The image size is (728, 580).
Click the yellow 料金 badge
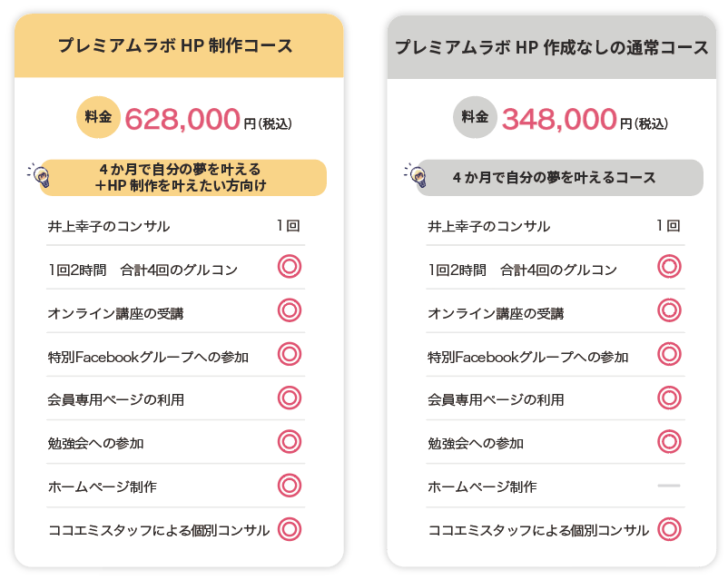(x=98, y=117)
